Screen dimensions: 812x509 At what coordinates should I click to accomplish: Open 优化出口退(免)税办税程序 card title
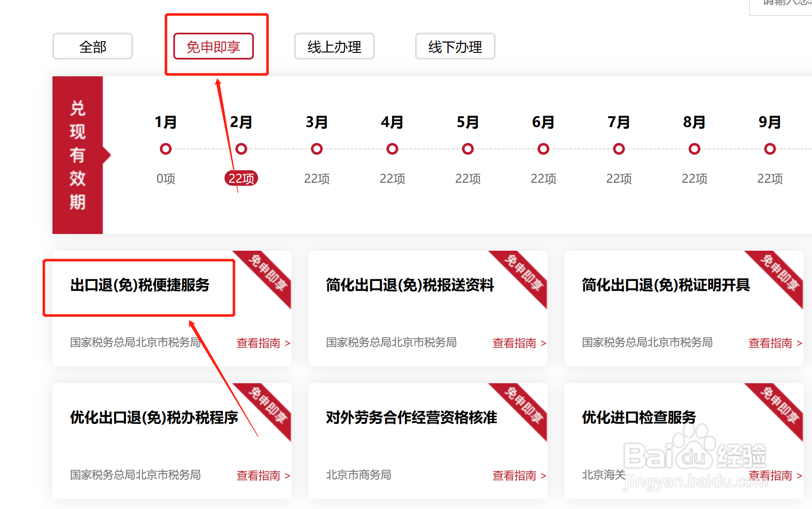click(x=154, y=418)
